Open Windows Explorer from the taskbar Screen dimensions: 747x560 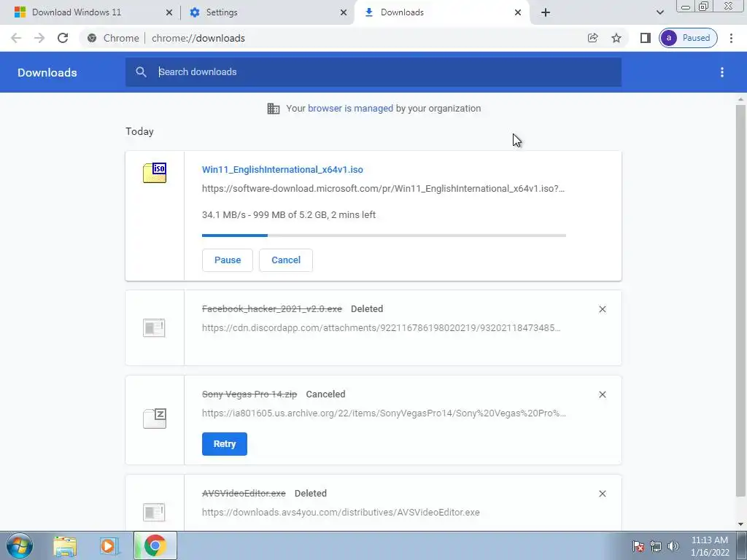65,546
